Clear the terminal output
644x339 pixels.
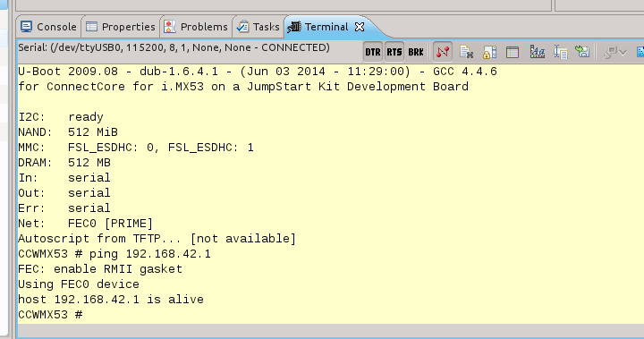[466, 52]
